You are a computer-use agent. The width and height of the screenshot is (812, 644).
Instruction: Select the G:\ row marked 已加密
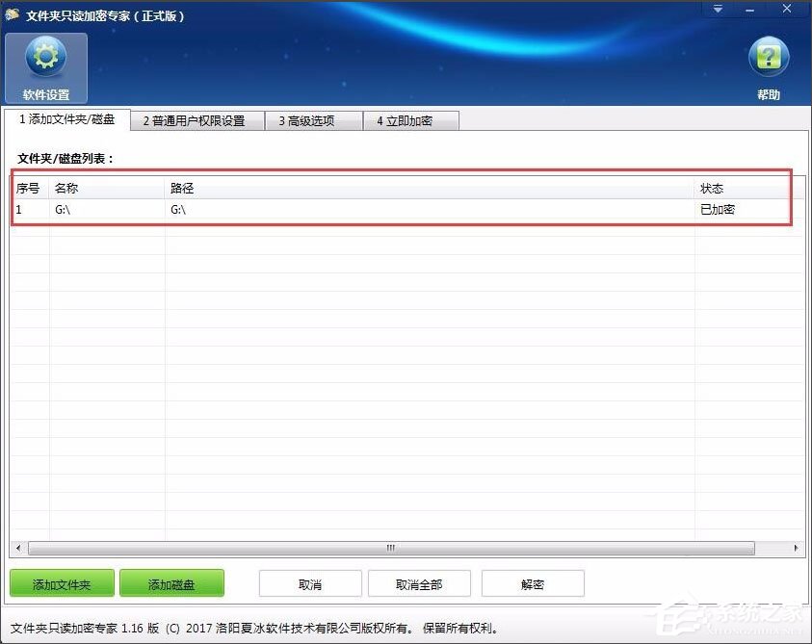coord(289,209)
